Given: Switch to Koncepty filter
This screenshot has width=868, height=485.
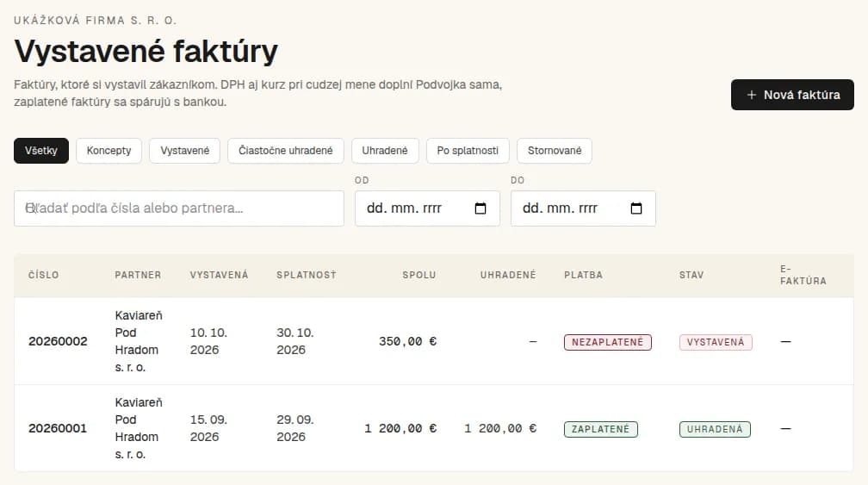Looking at the screenshot, I should point(108,151).
